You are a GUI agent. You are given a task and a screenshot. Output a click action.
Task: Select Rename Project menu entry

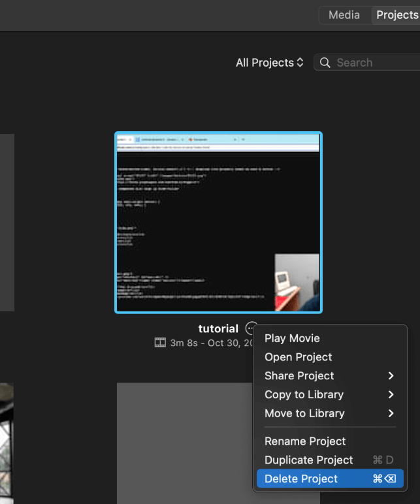[x=305, y=441]
